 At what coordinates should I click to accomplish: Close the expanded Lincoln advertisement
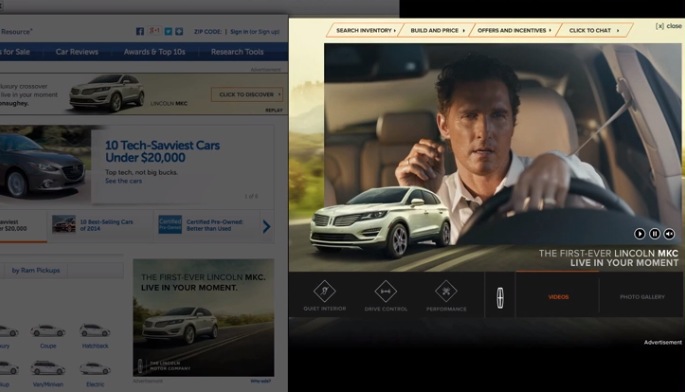coord(668,26)
